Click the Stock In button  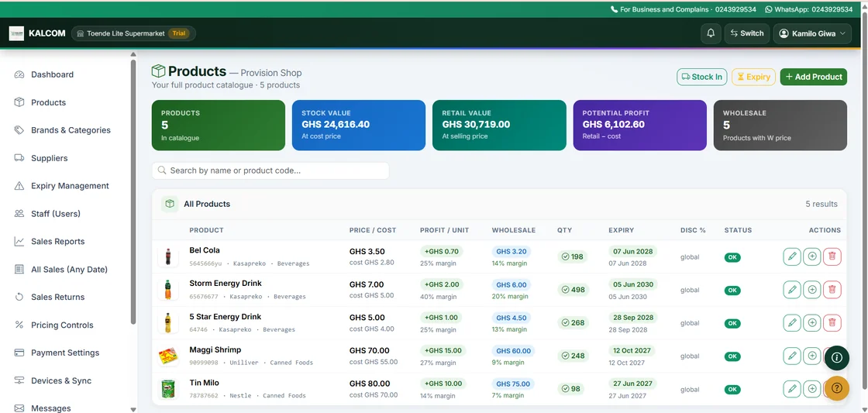coord(702,77)
